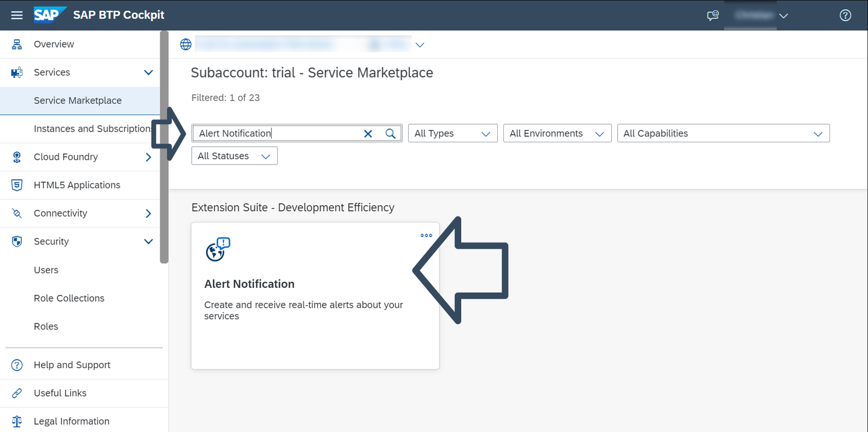Click the Connectivity sidebar label
Image resolution: width=868 pixels, height=432 pixels.
pyautogui.click(x=60, y=214)
